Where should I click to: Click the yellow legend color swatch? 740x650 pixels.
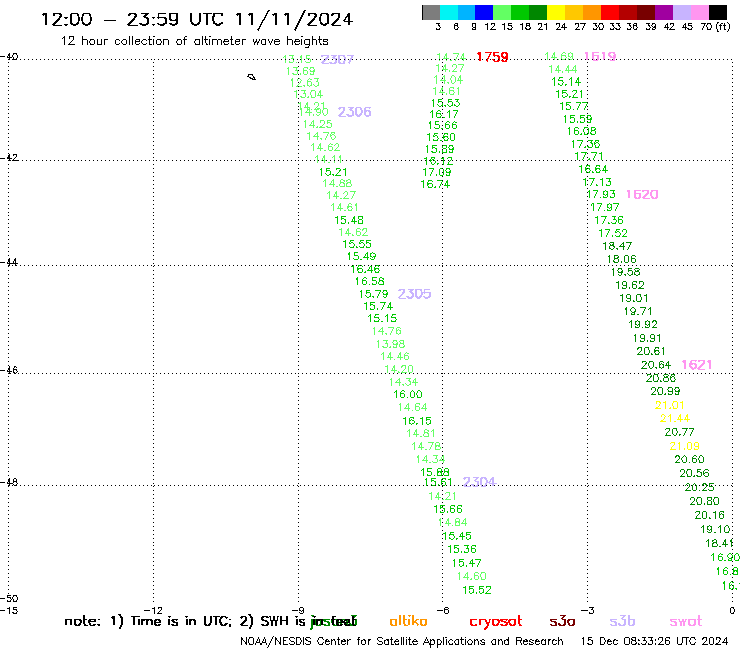(556, 12)
